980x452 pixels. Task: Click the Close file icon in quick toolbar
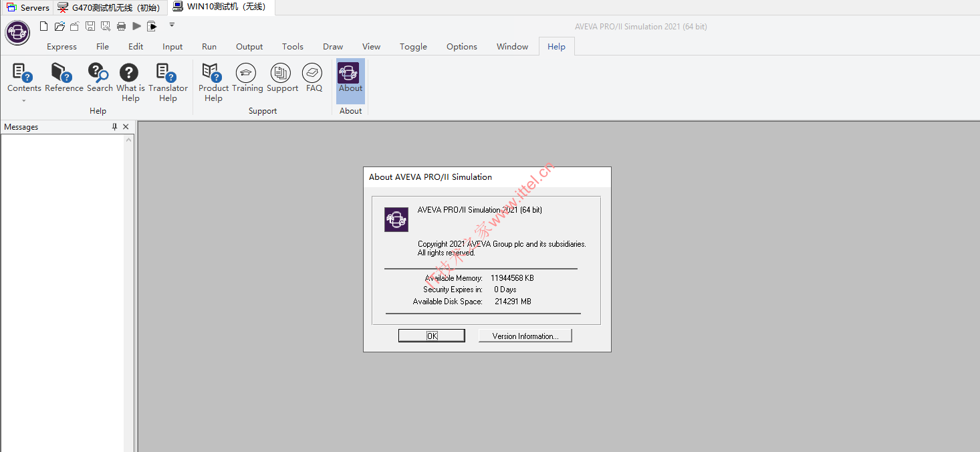tap(74, 26)
